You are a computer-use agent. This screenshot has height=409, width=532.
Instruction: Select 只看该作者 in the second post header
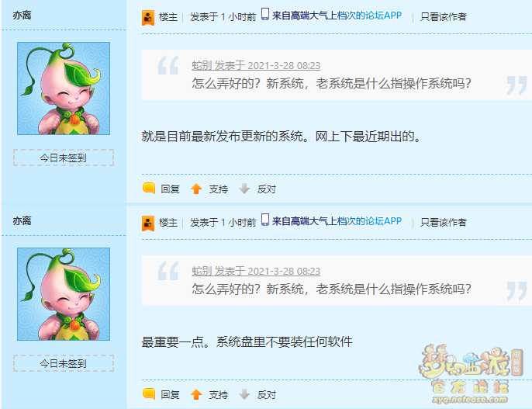[443, 222]
